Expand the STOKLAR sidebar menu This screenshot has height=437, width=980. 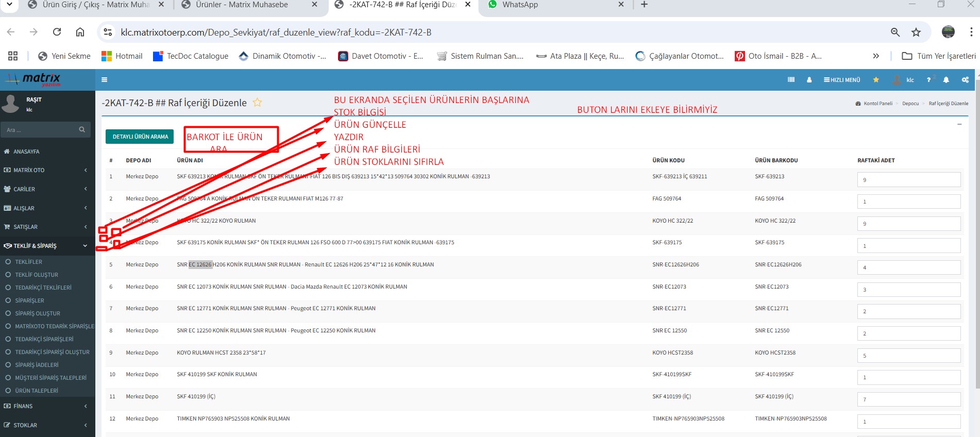[x=47, y=425]
